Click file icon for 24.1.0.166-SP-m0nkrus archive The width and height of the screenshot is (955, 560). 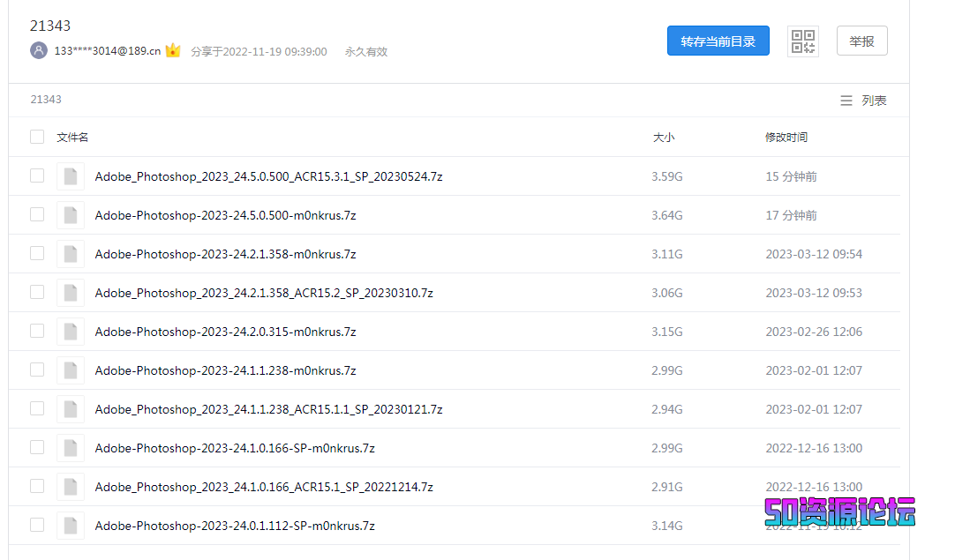click(71, 448)
